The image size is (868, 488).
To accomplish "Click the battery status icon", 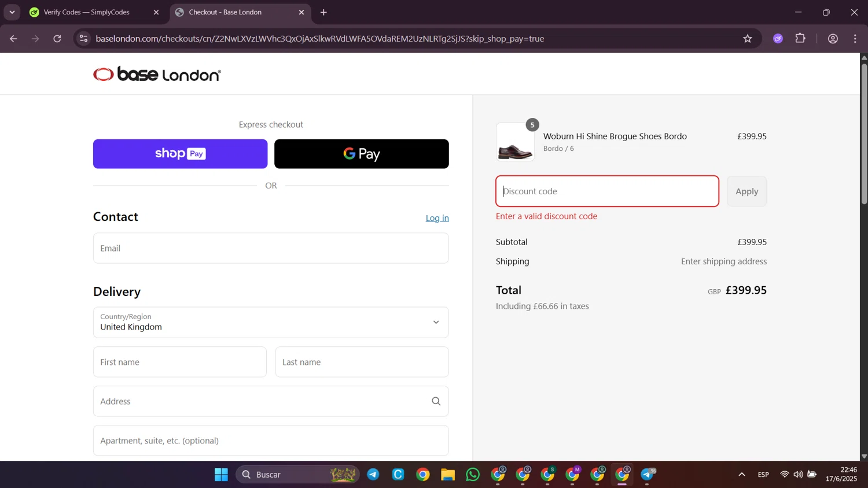I will coord(812,475).
